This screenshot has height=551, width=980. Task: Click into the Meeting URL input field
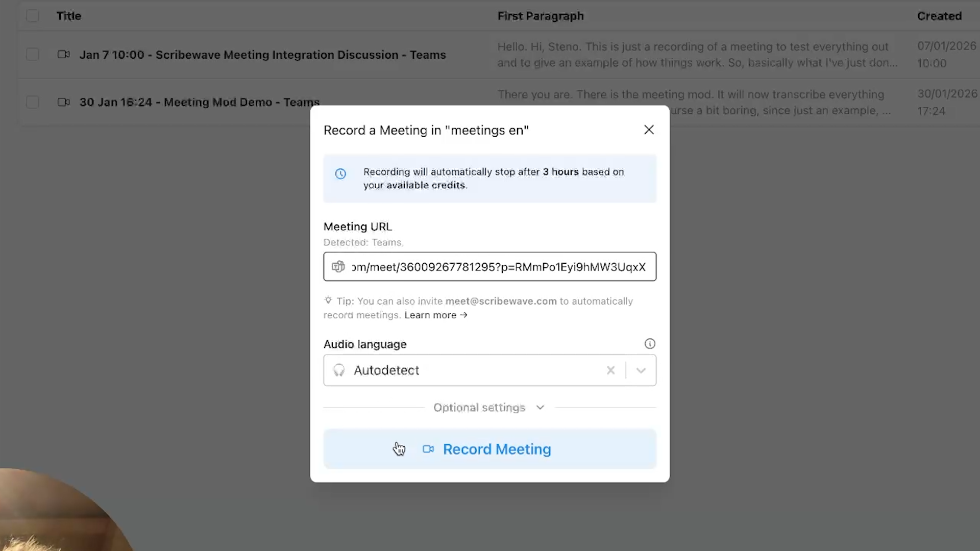pyautogui.click(x=498, y=267)
